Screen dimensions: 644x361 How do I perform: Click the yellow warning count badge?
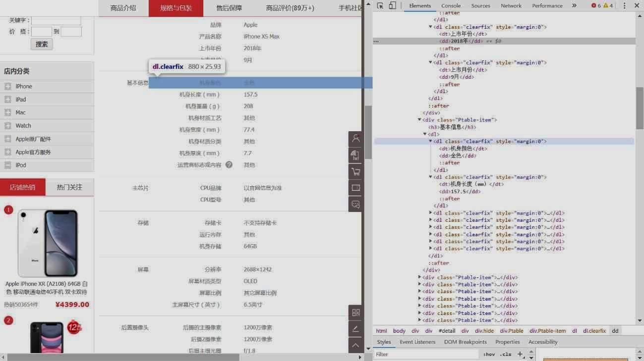click(608, 5)
